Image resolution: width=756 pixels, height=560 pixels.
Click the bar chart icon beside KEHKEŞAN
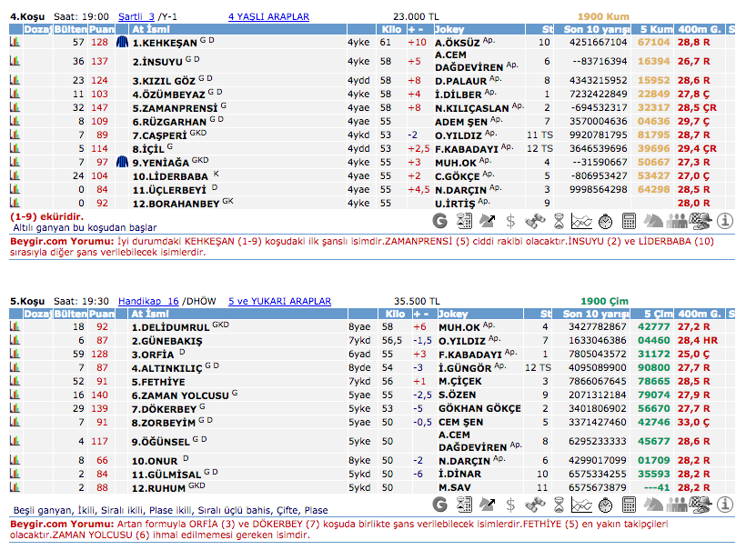pos(15,42)
